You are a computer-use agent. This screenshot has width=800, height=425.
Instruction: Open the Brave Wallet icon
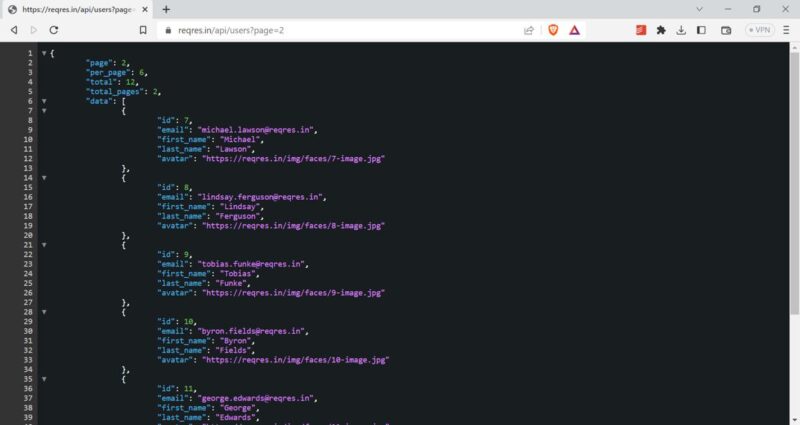tap(726, 30)
